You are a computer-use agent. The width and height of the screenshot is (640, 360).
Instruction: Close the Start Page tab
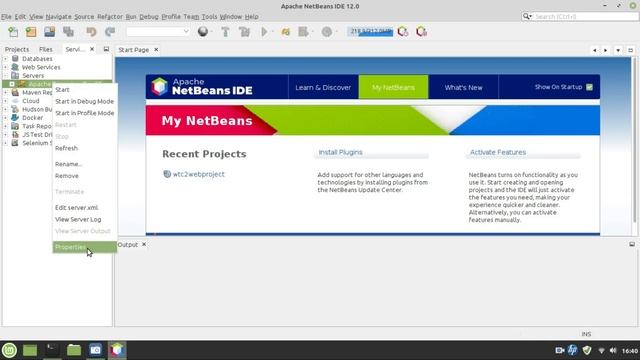point(156,49)
